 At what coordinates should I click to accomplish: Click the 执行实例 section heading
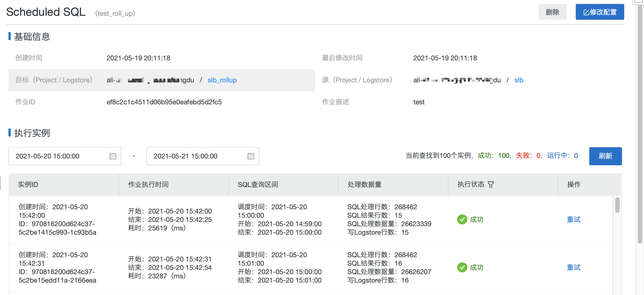tap(32, 133)
